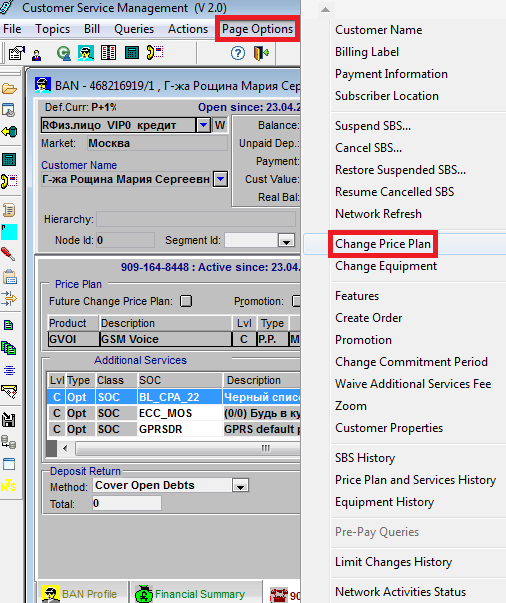Click the open folder icon in the sidebar
This screenshot has height=603, width=506.
click(x=9, y=89)
